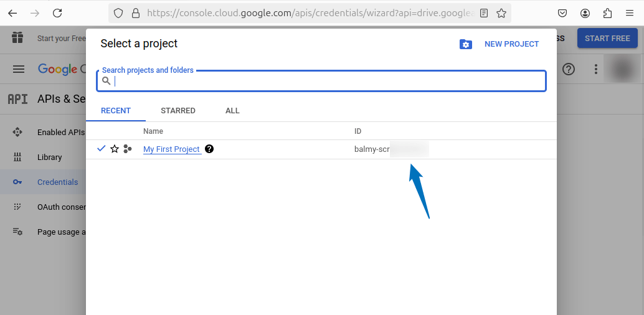
Task: Click the help question mark icon in header
Action: 569,69
